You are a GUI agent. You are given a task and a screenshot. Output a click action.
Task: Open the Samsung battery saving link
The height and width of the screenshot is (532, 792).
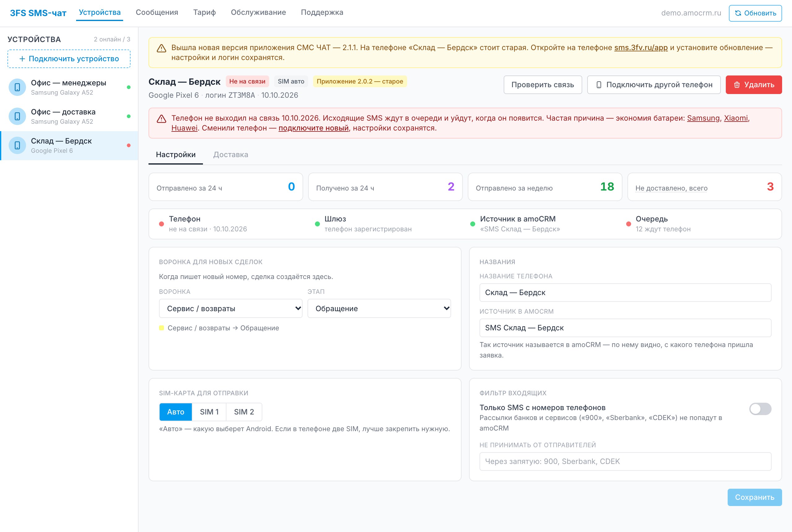[x=703, y=118]
